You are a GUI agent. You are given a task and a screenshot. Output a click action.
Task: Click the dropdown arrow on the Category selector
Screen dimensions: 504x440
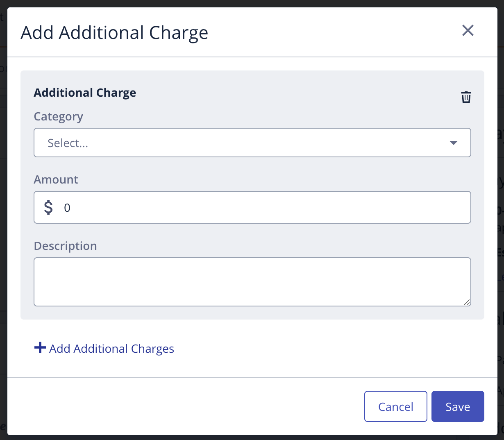point(454,143)
